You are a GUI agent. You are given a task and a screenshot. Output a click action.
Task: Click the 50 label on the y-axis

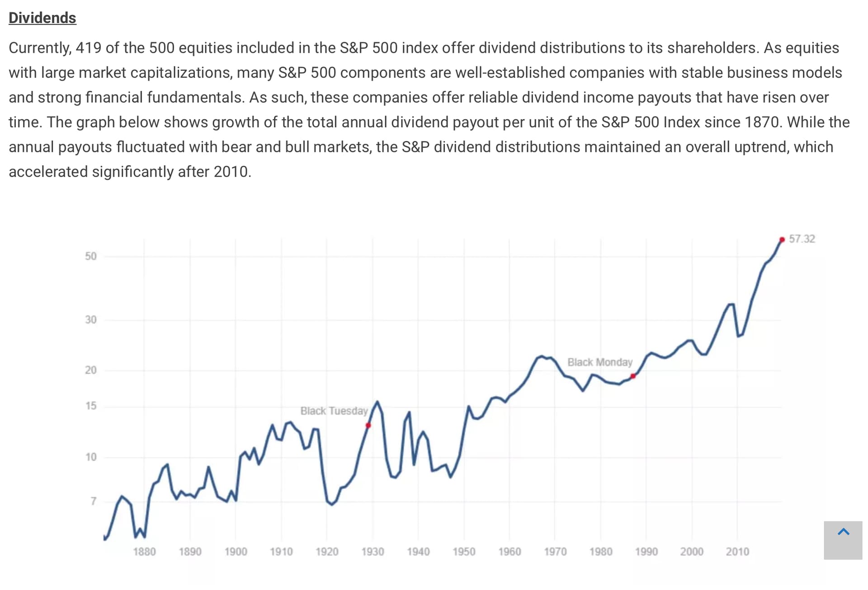point(91,256)
